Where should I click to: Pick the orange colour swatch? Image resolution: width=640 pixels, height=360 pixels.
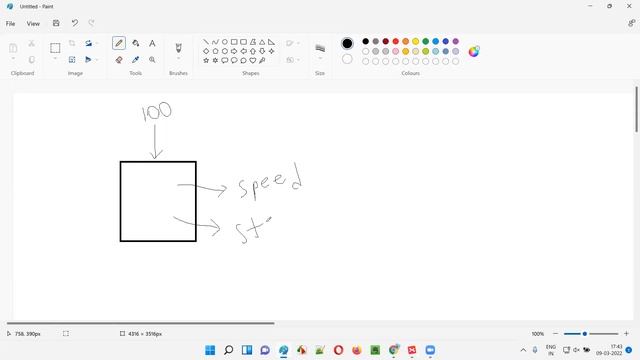point(405,41)
